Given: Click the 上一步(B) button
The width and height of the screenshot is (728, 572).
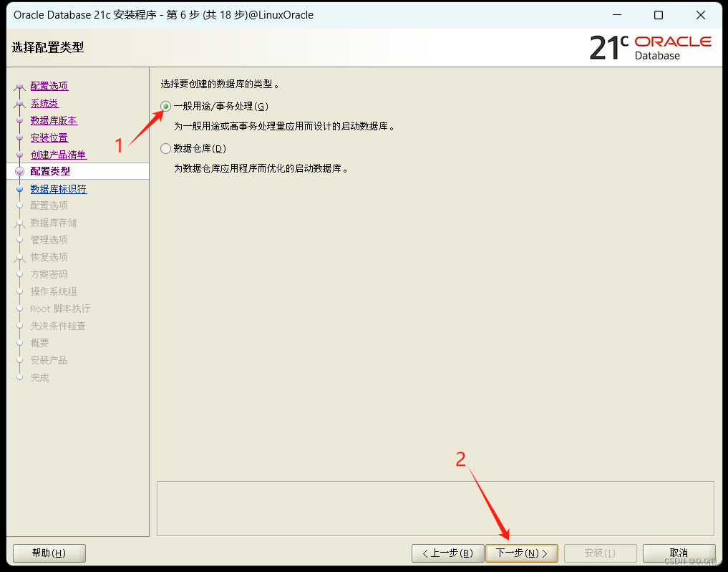Looking at the screenshot, I should pyautogui.click(x=447, y=553).
